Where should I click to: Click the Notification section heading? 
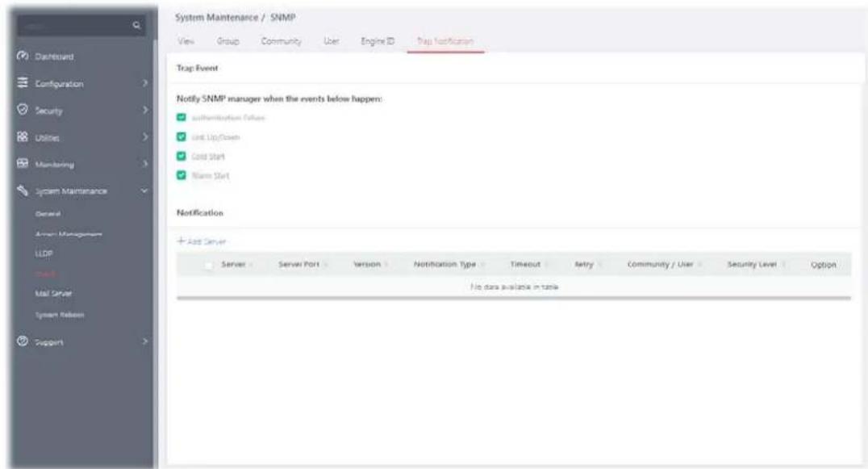200,212
